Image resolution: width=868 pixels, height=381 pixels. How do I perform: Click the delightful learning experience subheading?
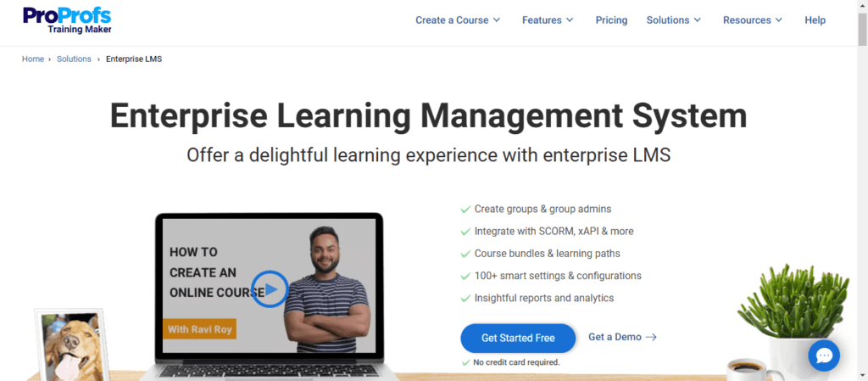428,155
